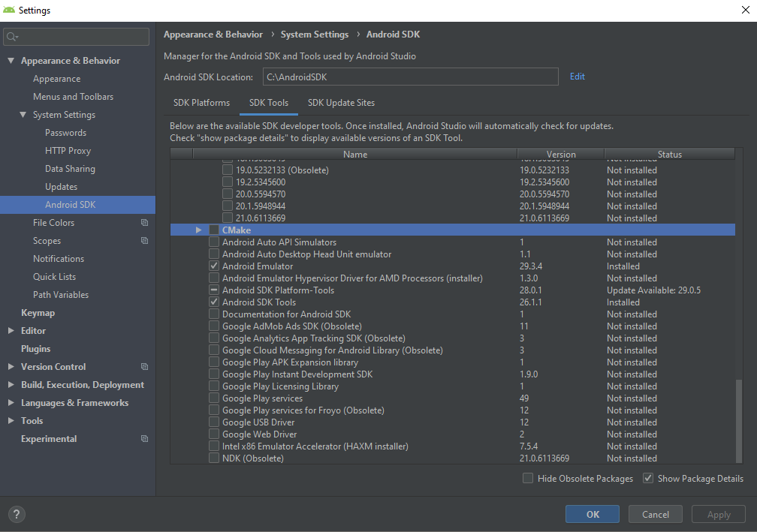Screen dimensions: 757x532
Task: Open Path Variables settings
Action: point(61,295)
